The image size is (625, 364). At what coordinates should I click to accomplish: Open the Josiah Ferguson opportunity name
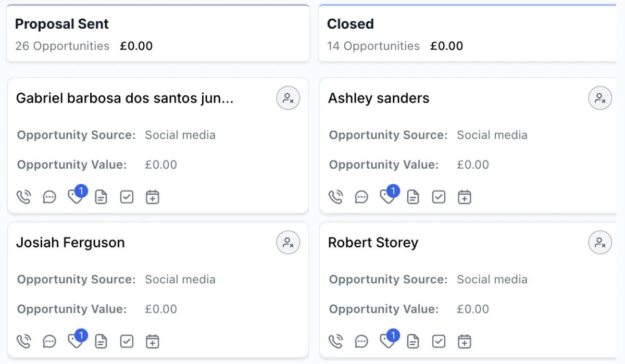70,243
